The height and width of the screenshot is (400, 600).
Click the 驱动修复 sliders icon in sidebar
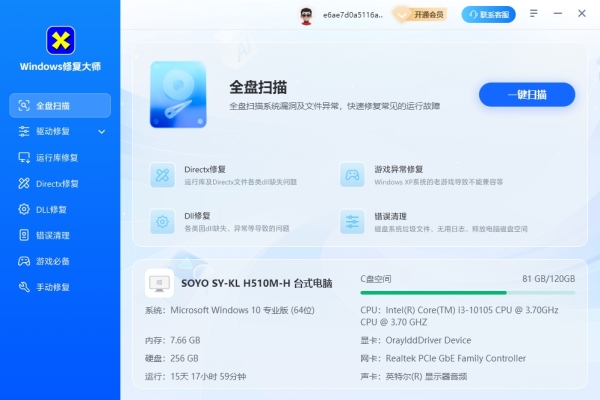[x=24, y=131]
